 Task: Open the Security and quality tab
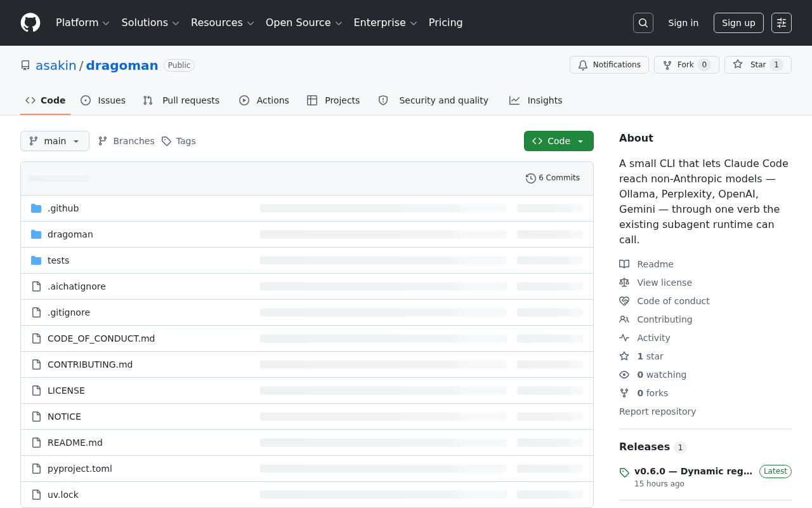click(x=433, y=100)
